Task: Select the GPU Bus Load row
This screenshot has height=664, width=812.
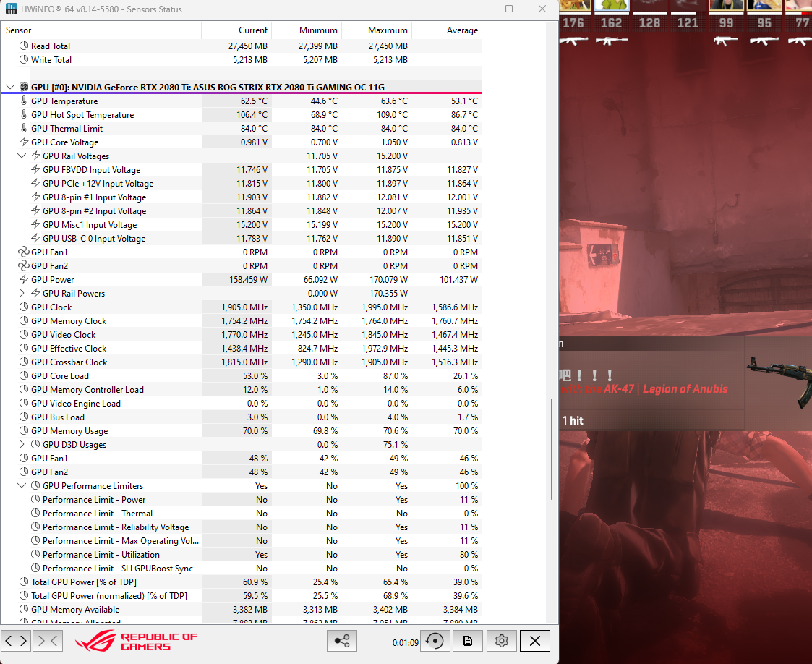Action: 242,417
